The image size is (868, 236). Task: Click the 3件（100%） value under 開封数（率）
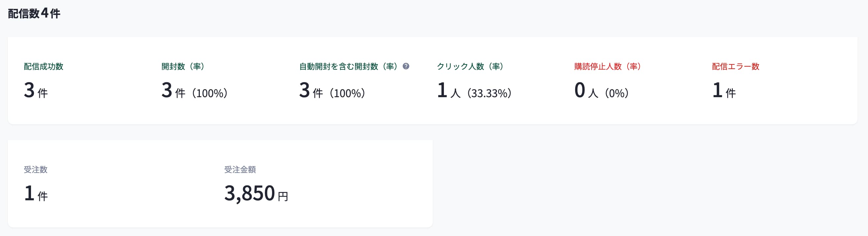(195, 91)
